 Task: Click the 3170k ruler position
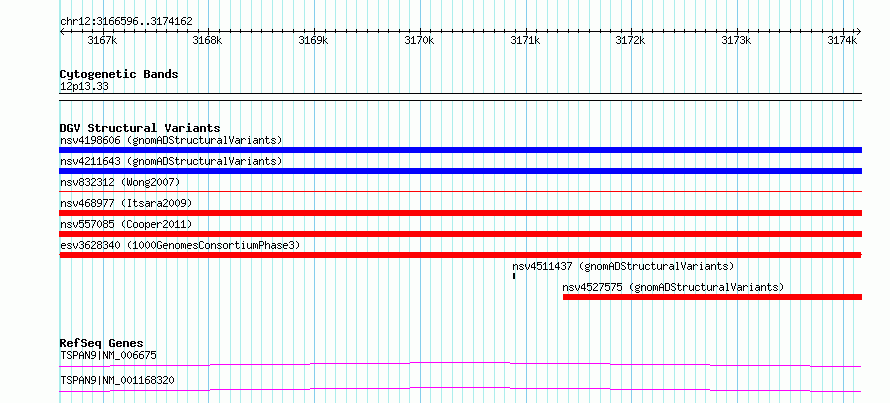pos(419,41)
